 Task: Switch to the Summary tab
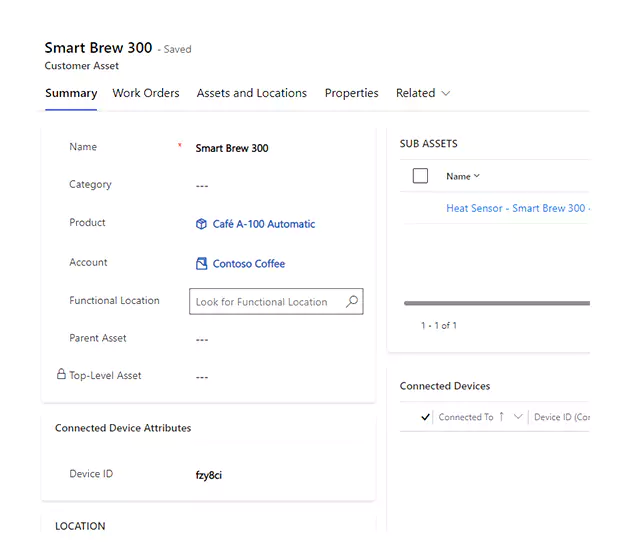click(x=71, y=93)
